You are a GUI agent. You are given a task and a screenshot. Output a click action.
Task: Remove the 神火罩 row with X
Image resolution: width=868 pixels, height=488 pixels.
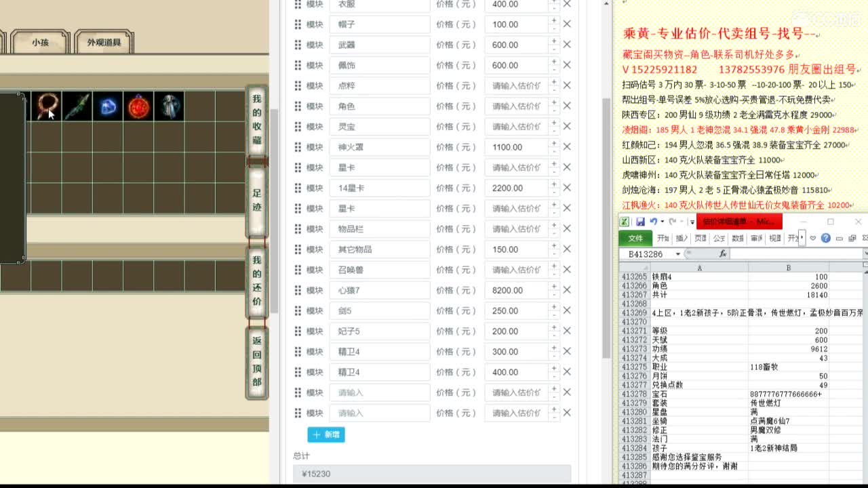567,147
